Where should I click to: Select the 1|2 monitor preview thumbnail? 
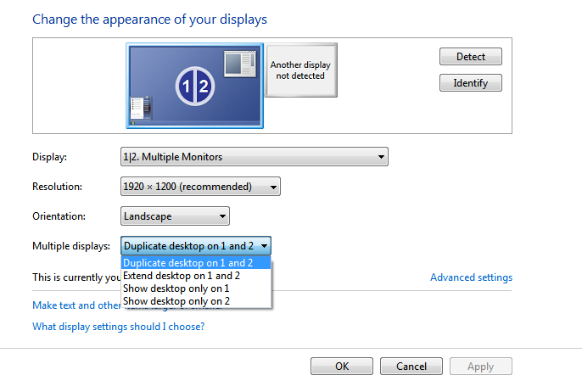click(194, 85)
